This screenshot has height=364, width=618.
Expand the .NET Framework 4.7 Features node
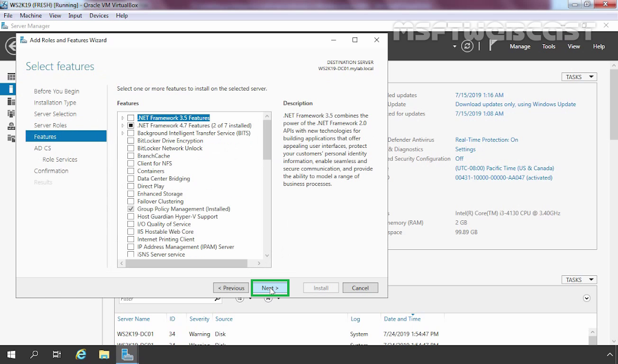[123, 126]
